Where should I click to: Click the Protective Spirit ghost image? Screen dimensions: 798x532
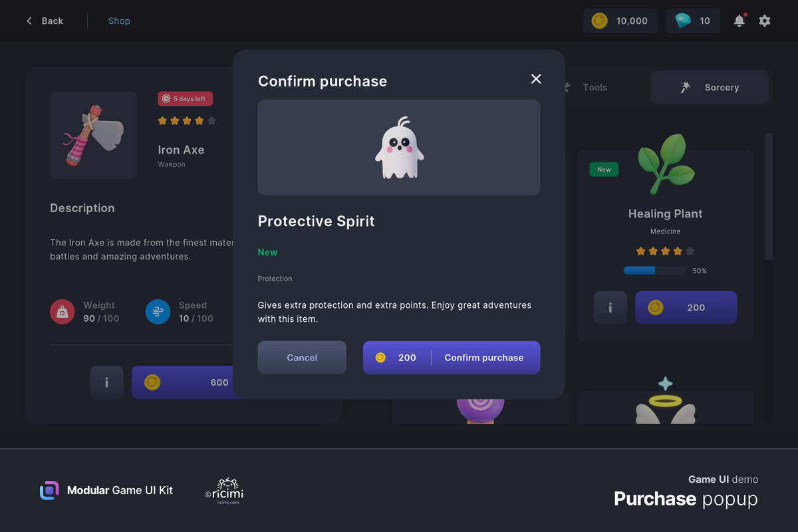pyautogui.click(x=399, y=148)
